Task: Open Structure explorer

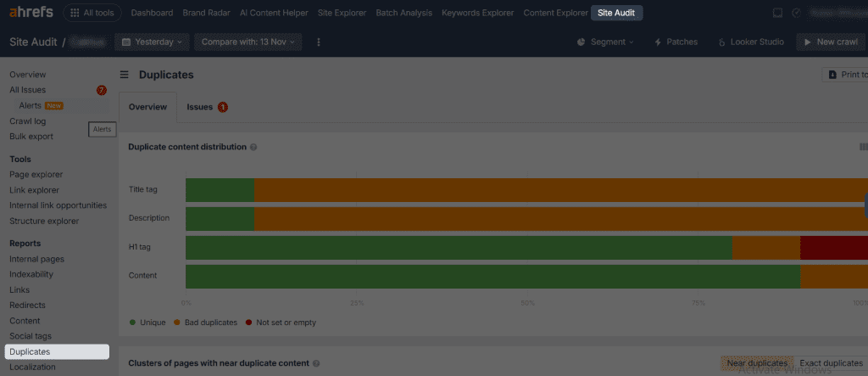Action: pos(44,221)
